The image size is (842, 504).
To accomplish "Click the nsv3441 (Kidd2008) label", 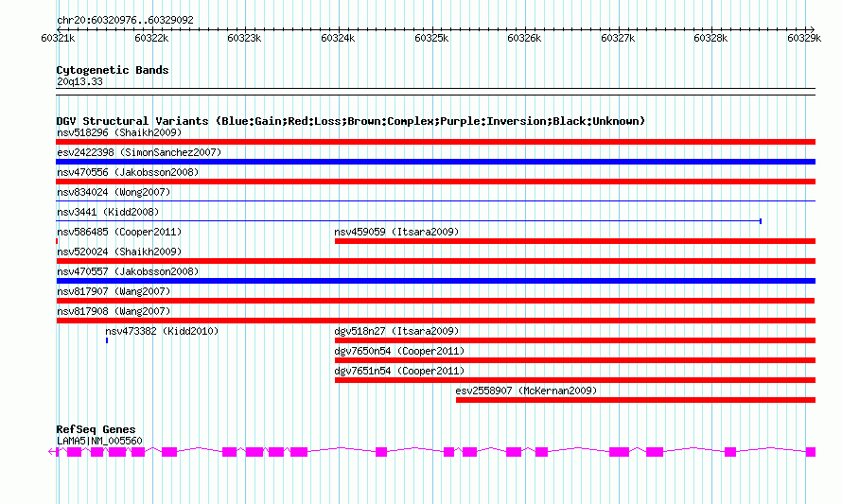I will click(x=108, y=212).
